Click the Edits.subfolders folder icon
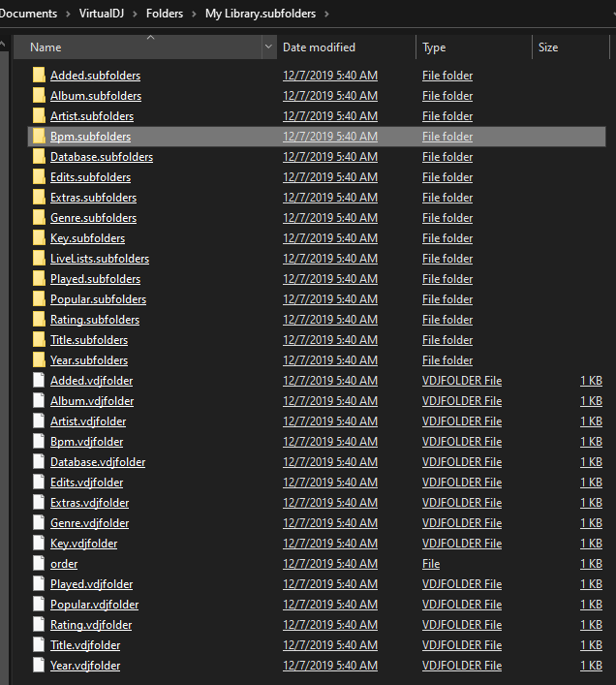 [39, 177]
